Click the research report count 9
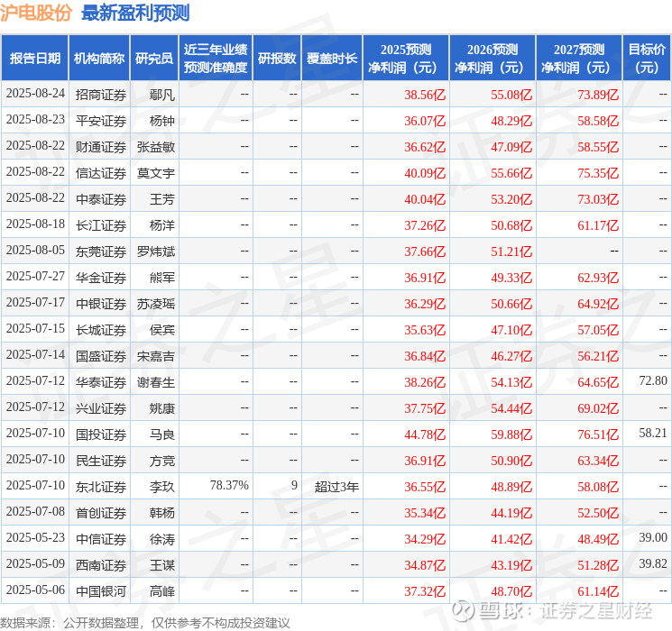 coord(294,485)
